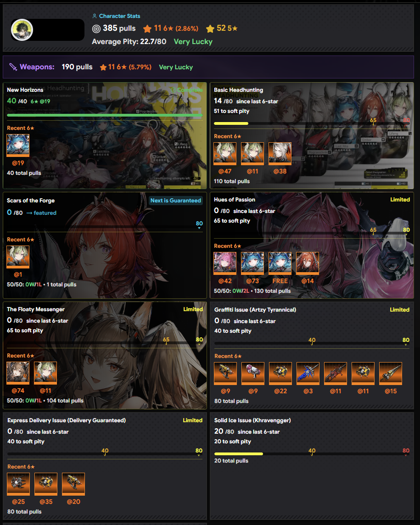Click the @15 weapon icon in Graffiti Issue

click(391, 373)
